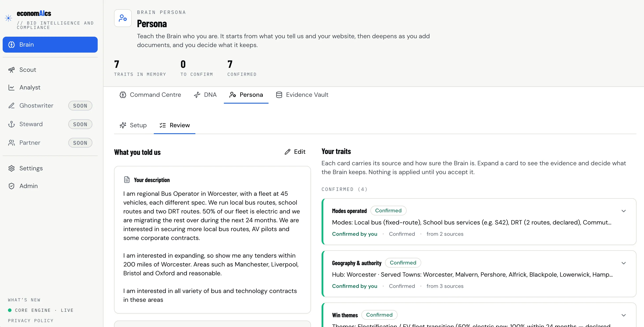Click Edit next to What you told us
This screenshot has width=644, height=327.
[295, 152]
